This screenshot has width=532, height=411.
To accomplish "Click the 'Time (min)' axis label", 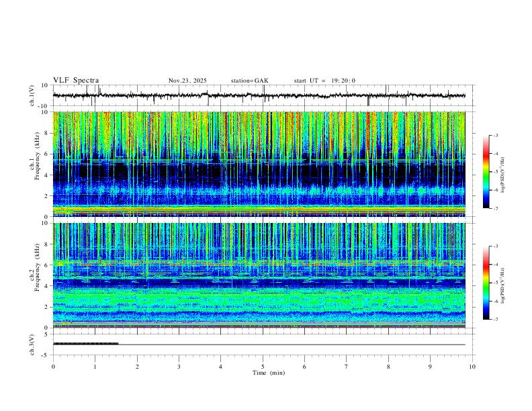I will pos(269,373).
